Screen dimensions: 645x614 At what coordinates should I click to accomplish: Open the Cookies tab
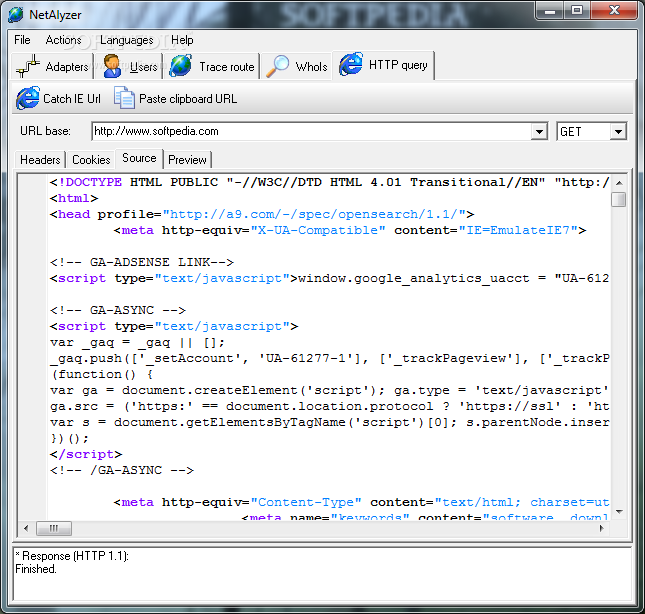[x=91, y=160]
